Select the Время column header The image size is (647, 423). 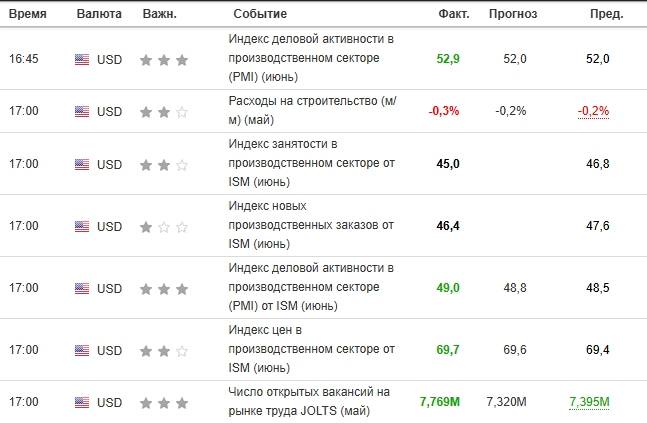[x=28, y=14]
